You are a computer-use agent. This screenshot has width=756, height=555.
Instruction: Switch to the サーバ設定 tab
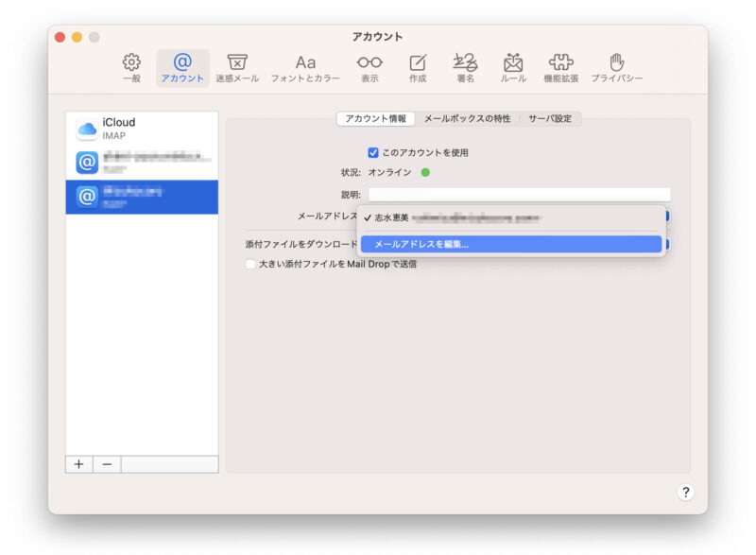(549, 119)
